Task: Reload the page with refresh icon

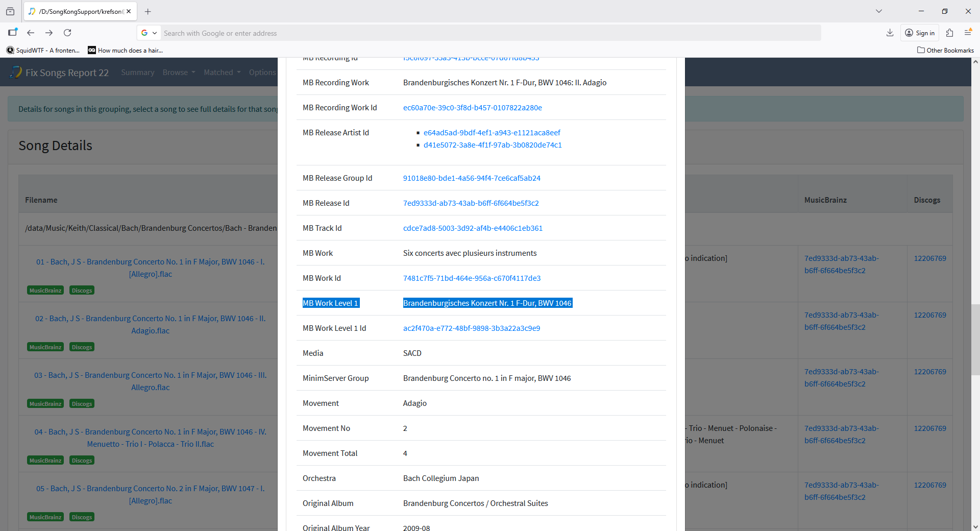Action: coord(67,33)
